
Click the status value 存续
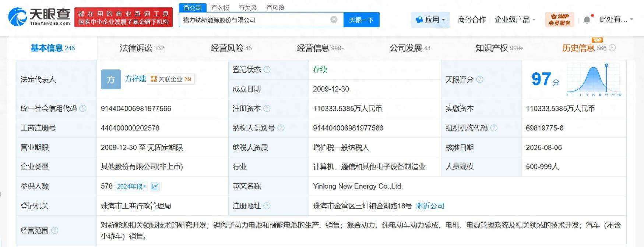[x=320, y=69]
